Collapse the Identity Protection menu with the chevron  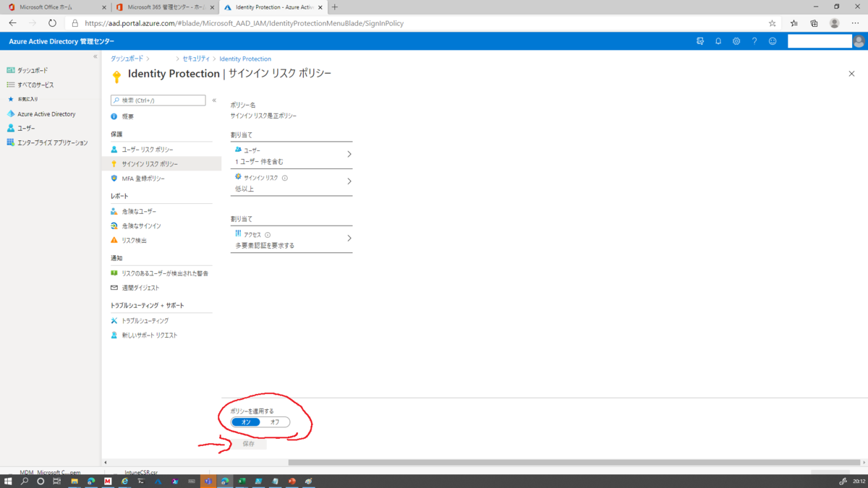tap(214, 100)
